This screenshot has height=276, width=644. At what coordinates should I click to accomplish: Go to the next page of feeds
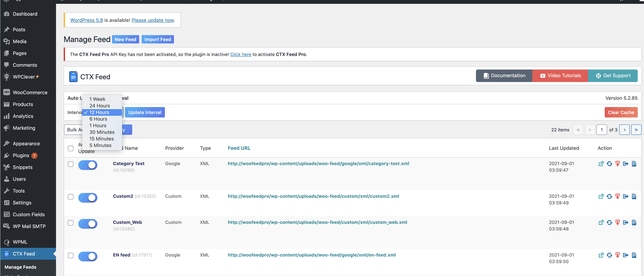625,130
